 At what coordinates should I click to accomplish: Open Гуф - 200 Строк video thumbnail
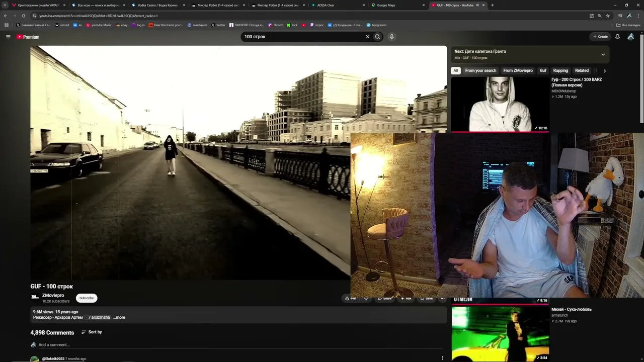(500, 104)
